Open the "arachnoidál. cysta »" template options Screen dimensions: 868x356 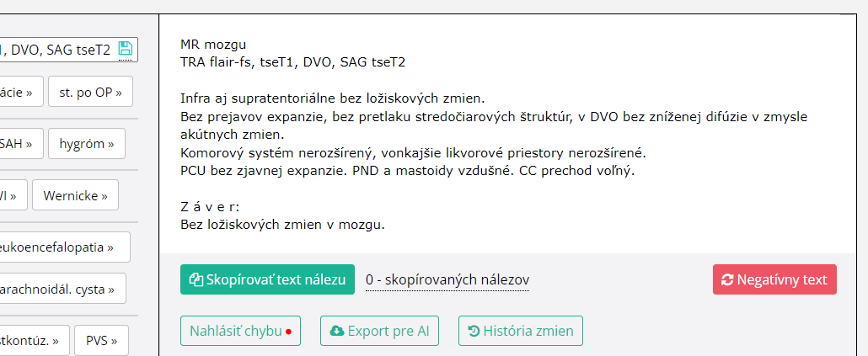tap(62, 289)
